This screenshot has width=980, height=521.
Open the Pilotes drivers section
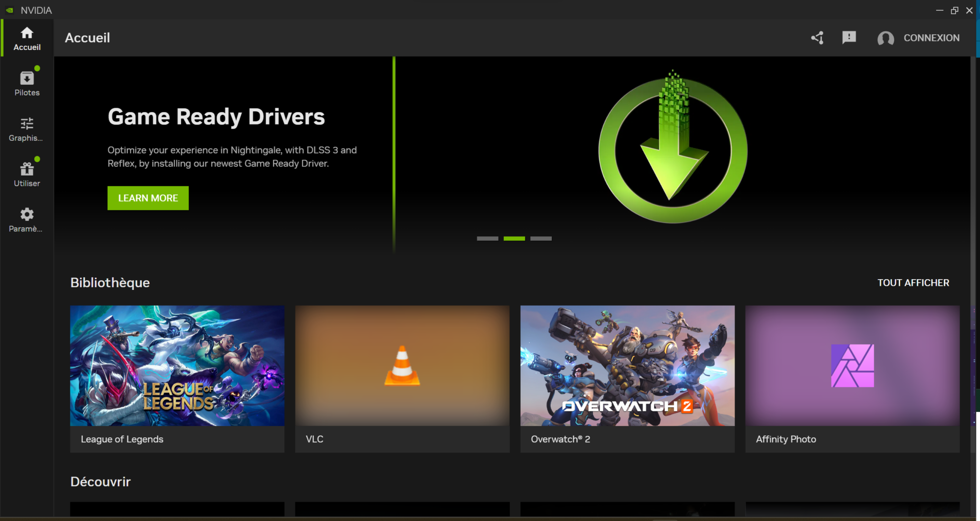pyautogui.click(x=27, y=83)
